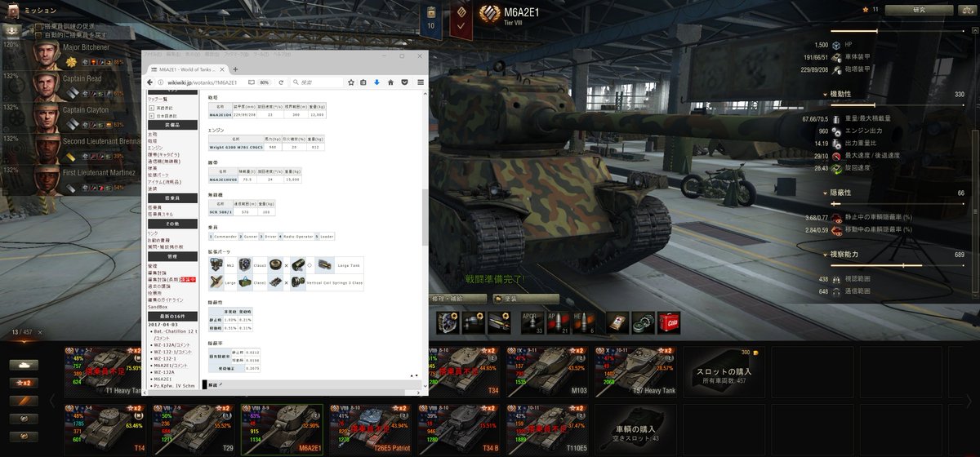Click the Pocket icon in browser toolbar
Screen dimensions: 980x457
pyautogui.click(x=404, y=82)
